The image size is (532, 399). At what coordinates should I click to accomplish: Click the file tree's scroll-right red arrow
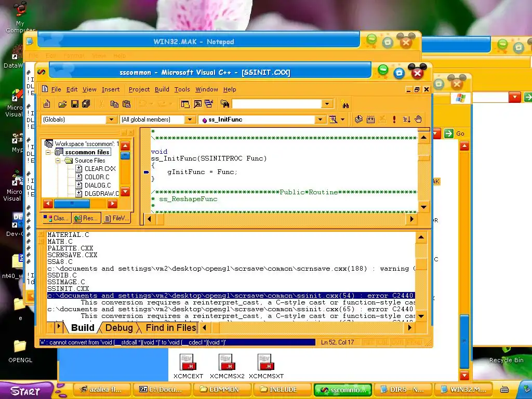tap(112, 204)
